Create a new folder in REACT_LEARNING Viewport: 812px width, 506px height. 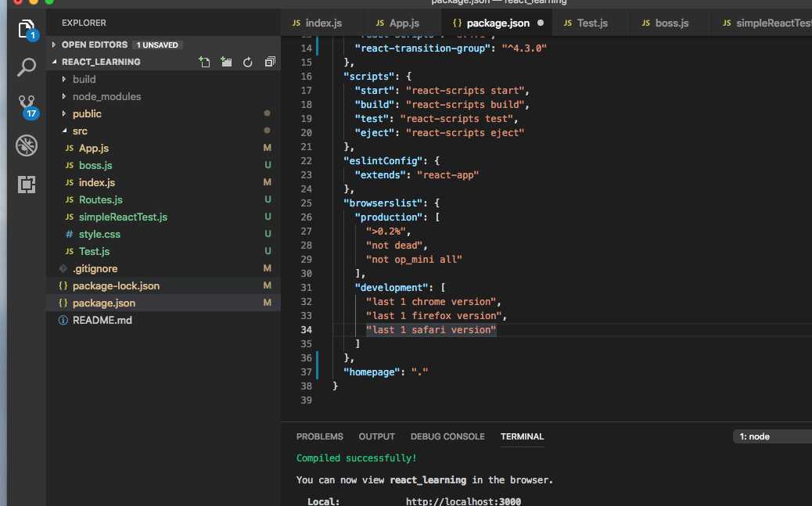226,62
